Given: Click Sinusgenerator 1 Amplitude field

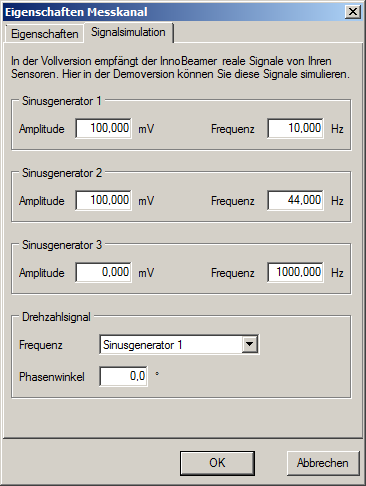Looking at the screenshot, I should [x=103, y=128].
